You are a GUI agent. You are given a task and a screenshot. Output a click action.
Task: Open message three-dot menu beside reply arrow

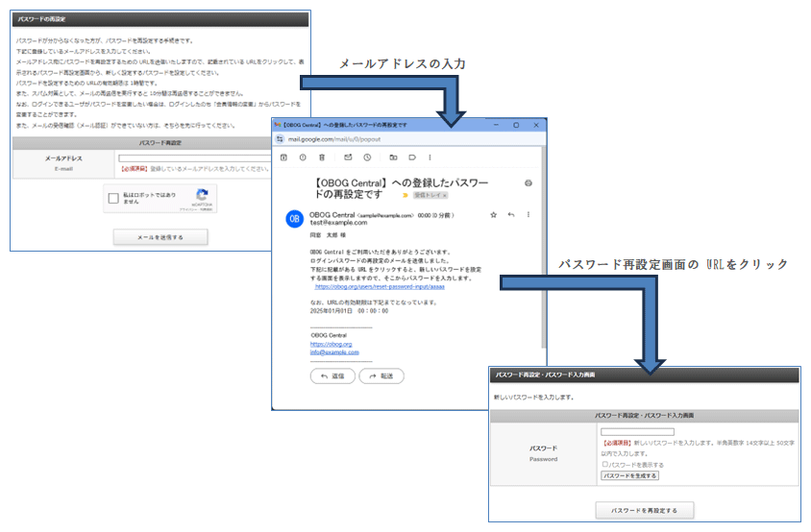[528, 214]
